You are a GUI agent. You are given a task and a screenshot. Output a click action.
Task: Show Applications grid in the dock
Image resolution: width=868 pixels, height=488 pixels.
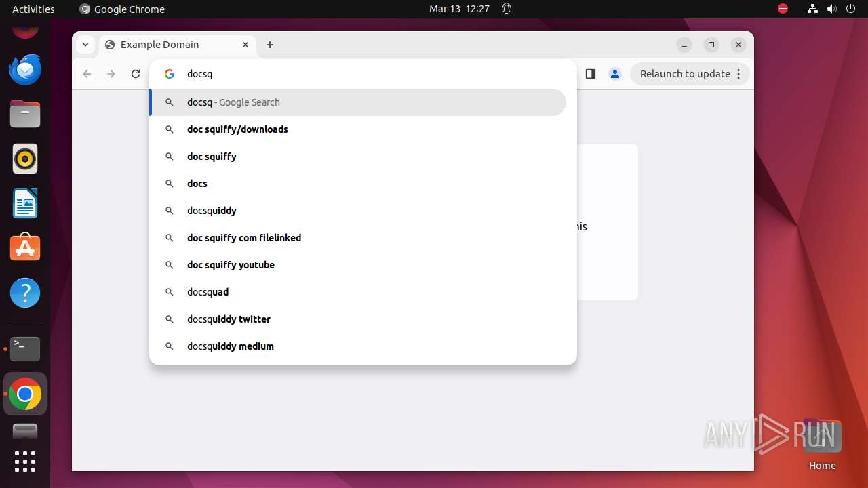25,462
